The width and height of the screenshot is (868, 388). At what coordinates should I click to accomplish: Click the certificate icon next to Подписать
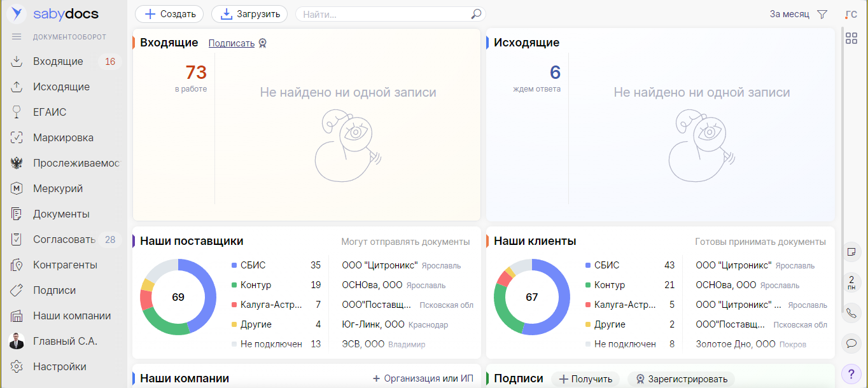(262, 43)
